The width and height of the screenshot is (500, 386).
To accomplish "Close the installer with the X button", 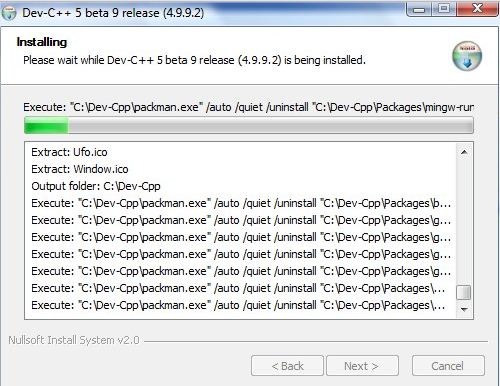I will pyautogui.click(x=478, y=9).
